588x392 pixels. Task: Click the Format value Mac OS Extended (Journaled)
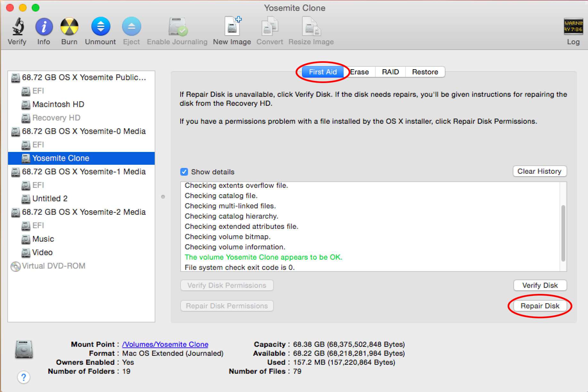point(173,354)
